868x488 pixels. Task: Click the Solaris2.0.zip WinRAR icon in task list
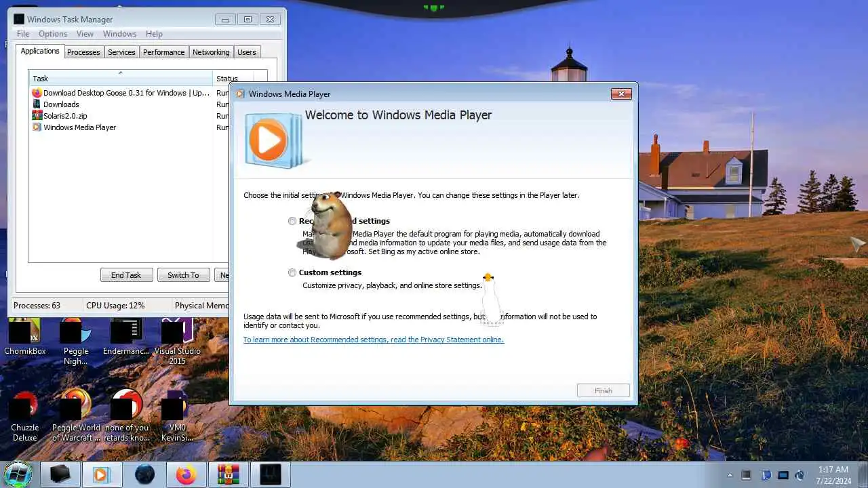coord(37,116)
